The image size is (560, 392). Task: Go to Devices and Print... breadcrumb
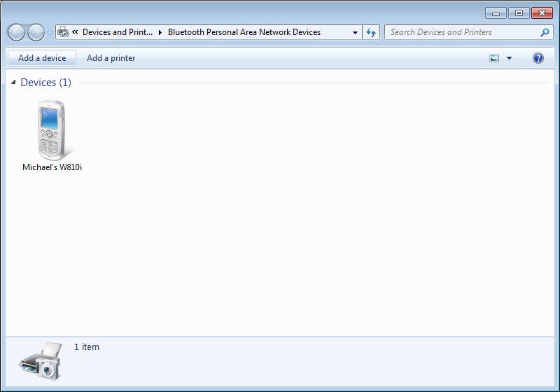click(118, 32)
